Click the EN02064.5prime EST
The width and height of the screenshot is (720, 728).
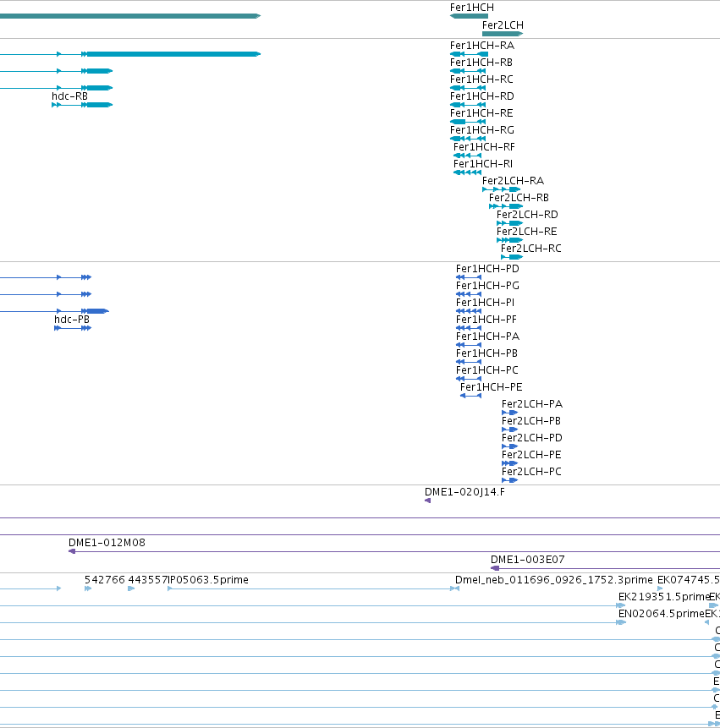pyautogui.click(x=621, y=622)
